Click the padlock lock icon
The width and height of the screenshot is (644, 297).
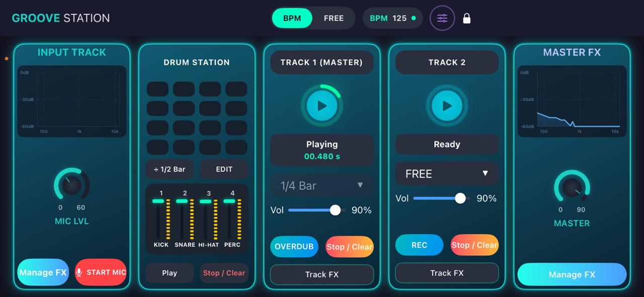[467, 19]
